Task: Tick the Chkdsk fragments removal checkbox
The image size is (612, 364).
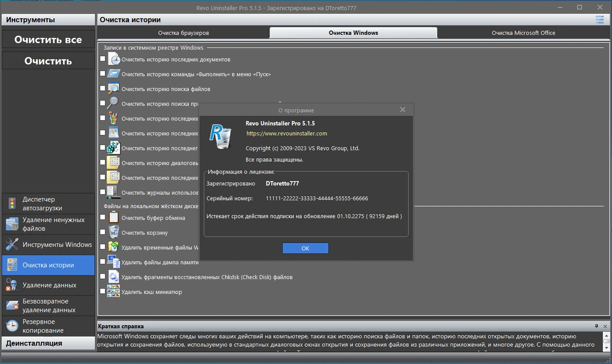Action: pos(103,277)
